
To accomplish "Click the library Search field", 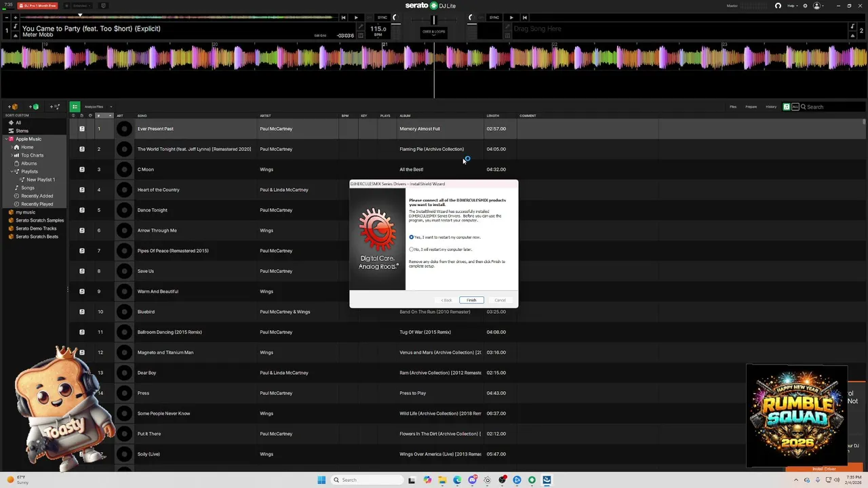I will coord(831,106).
